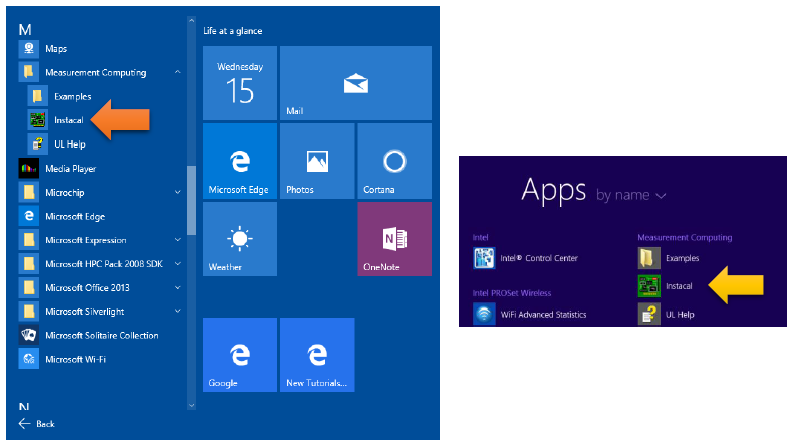
Task: Open the Media Player icon
Action: pos(28,169)
